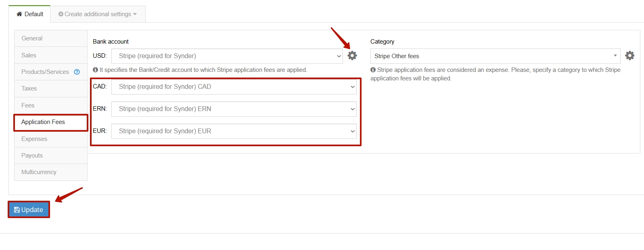Open EUR bank account dropdown

pos(234,131)
